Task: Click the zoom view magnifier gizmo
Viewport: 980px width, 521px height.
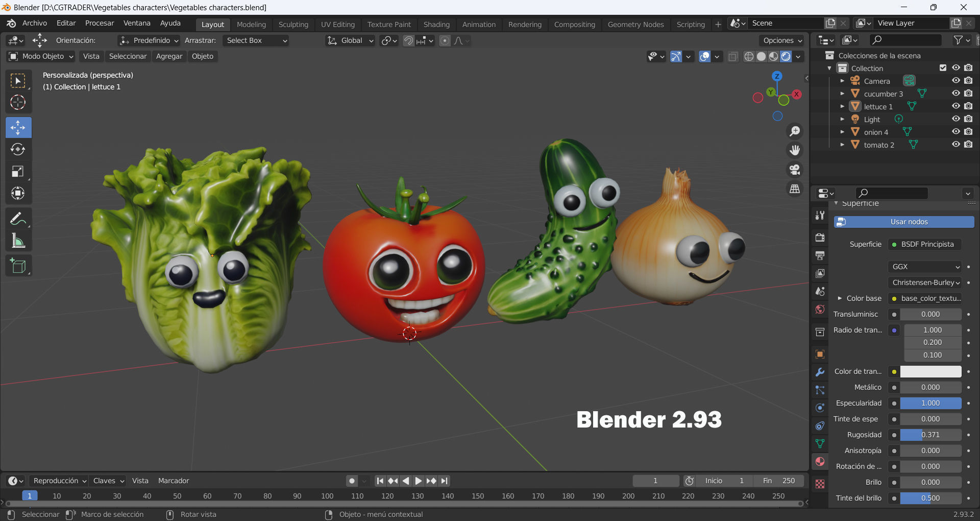Action: pos(795,131)
